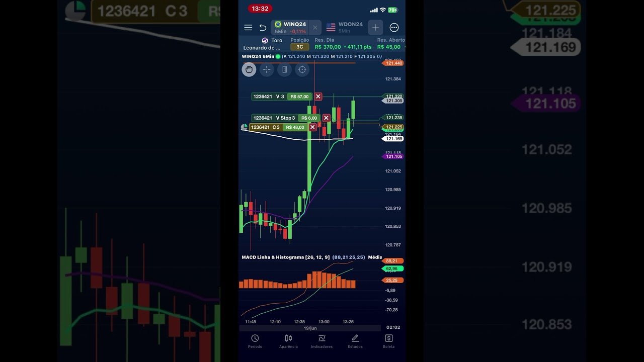
Task: Open the Boleta order ticket
Action: click(x=388, y=341)
